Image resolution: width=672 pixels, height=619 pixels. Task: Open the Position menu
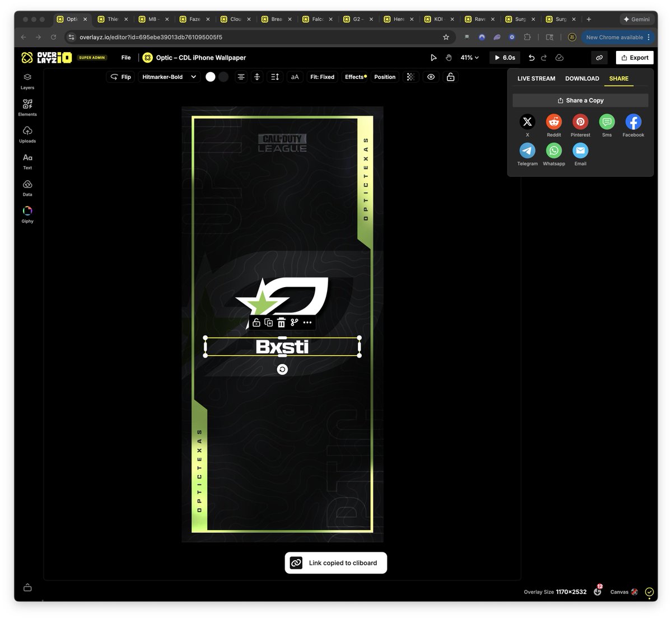(x=385, y=77)
